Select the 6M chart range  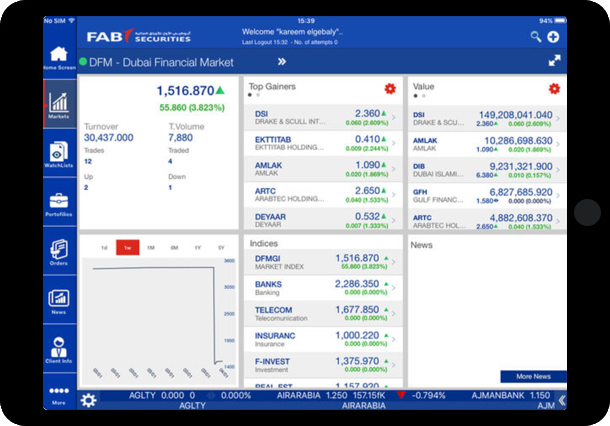tap(174, 247)
